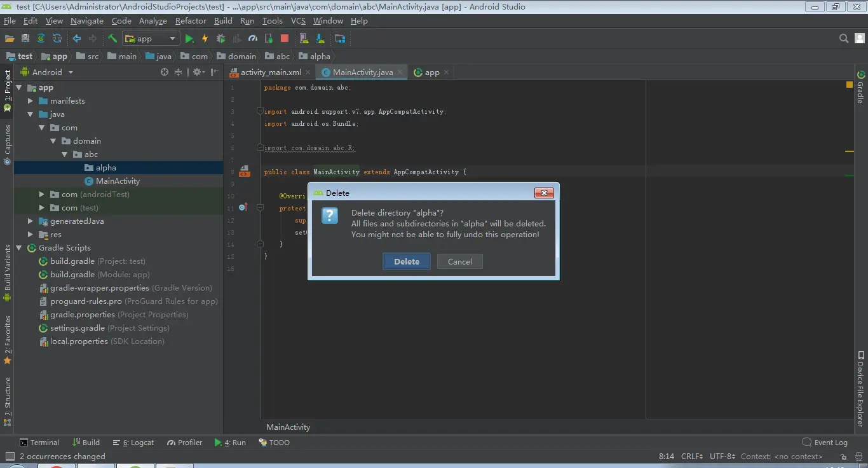Click the red Stop icon

coord(285,39)
